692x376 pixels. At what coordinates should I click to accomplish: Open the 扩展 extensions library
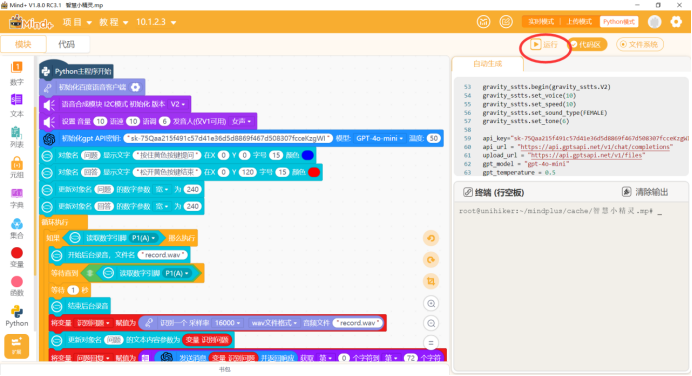(16, 346)
